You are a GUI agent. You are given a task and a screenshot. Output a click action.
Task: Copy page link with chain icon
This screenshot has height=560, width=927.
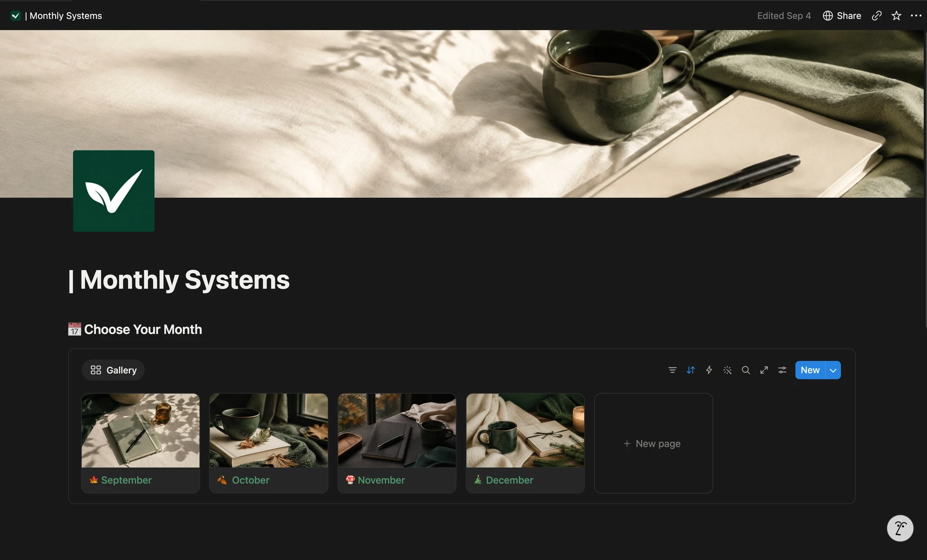coord(876,16)
